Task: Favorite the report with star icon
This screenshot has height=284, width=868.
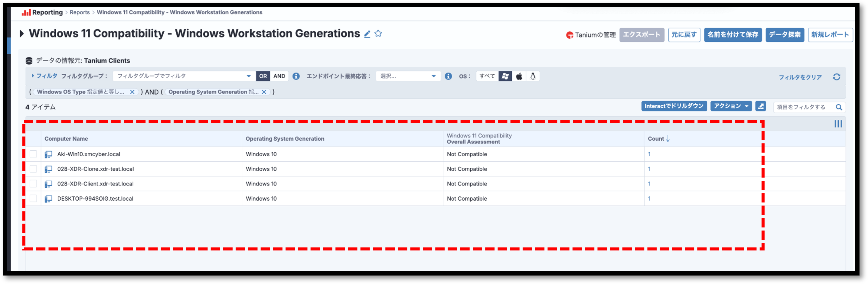Action: click(x=378, y=34)
